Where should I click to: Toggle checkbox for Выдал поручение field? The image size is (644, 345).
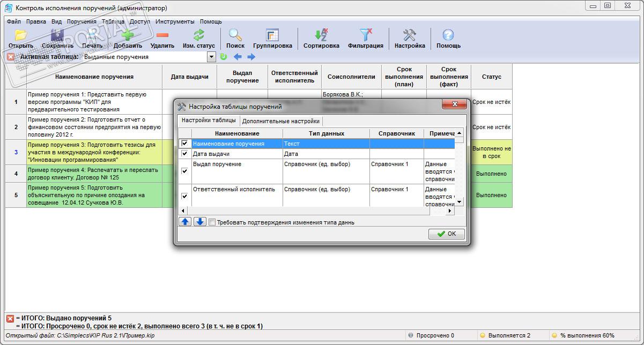pos(185,171)
